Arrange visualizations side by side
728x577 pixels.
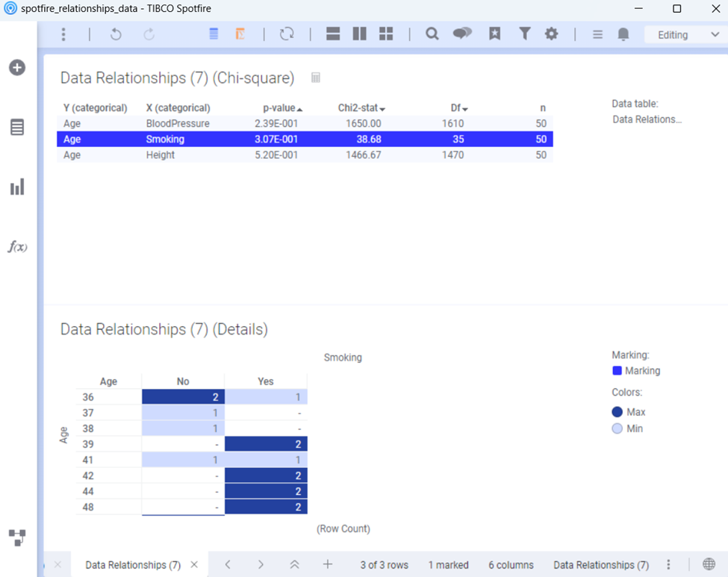tap(359, 34)
